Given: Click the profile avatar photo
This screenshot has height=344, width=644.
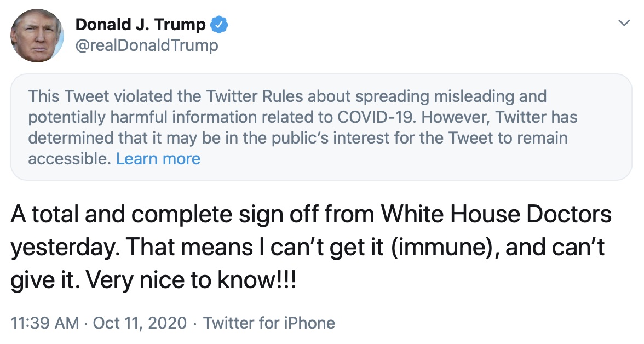Looking at the screenshot, I should point(37,35).
